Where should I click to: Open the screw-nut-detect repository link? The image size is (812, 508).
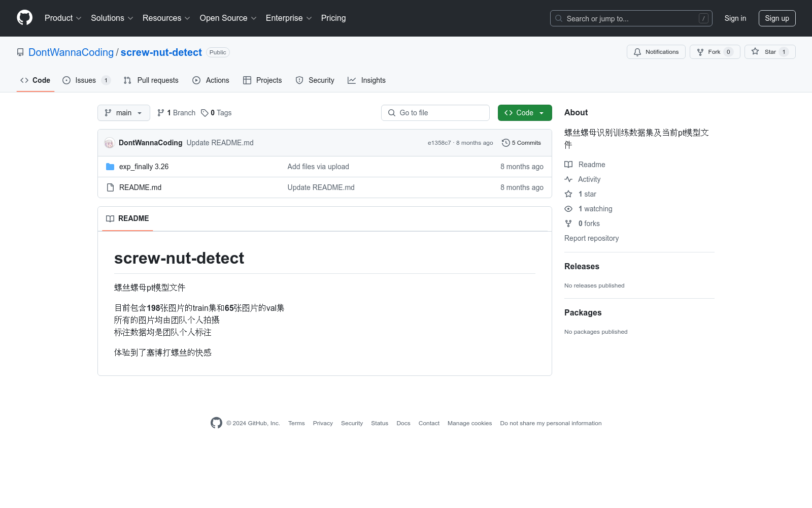161,52
